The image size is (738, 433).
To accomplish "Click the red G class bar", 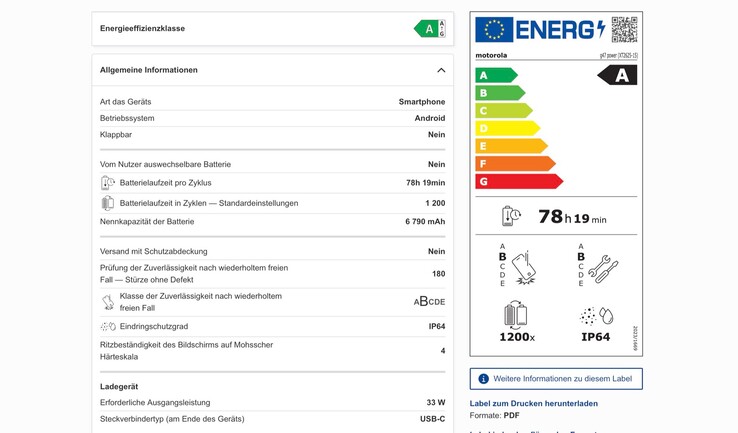I will (519, 181).
